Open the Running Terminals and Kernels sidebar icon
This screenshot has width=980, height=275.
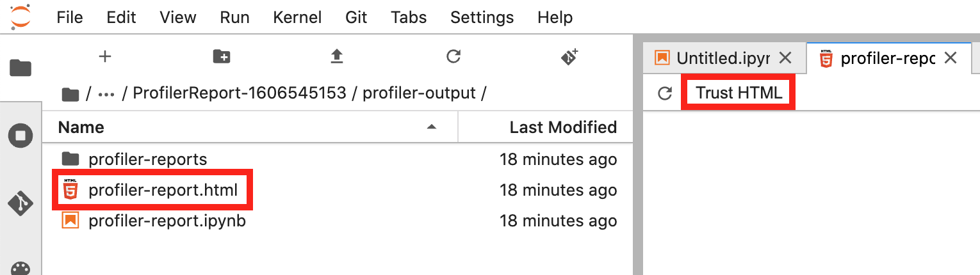(x=20, y=136)
